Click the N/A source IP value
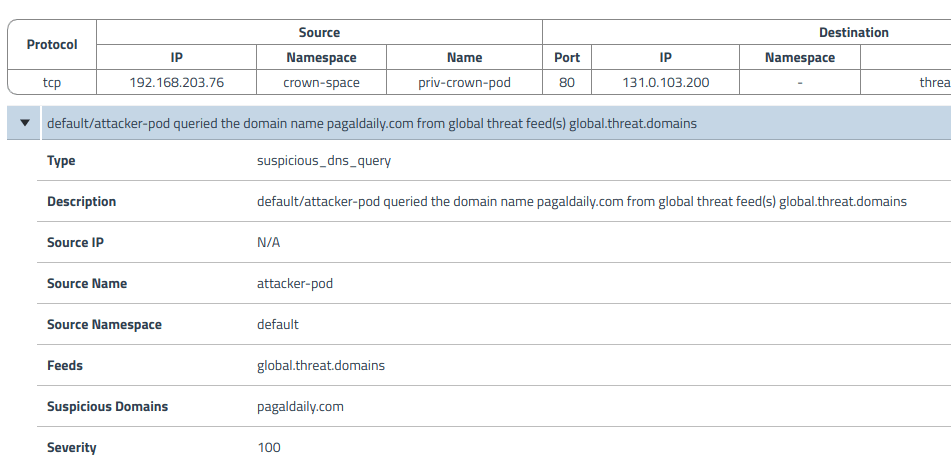Screen dimensions: 951x466 click(x=269, y=243)
